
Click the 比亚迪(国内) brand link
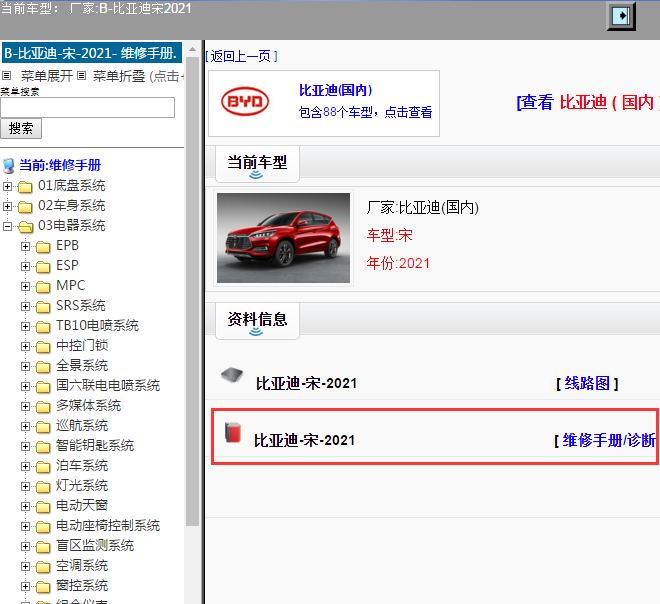[335, 90]
